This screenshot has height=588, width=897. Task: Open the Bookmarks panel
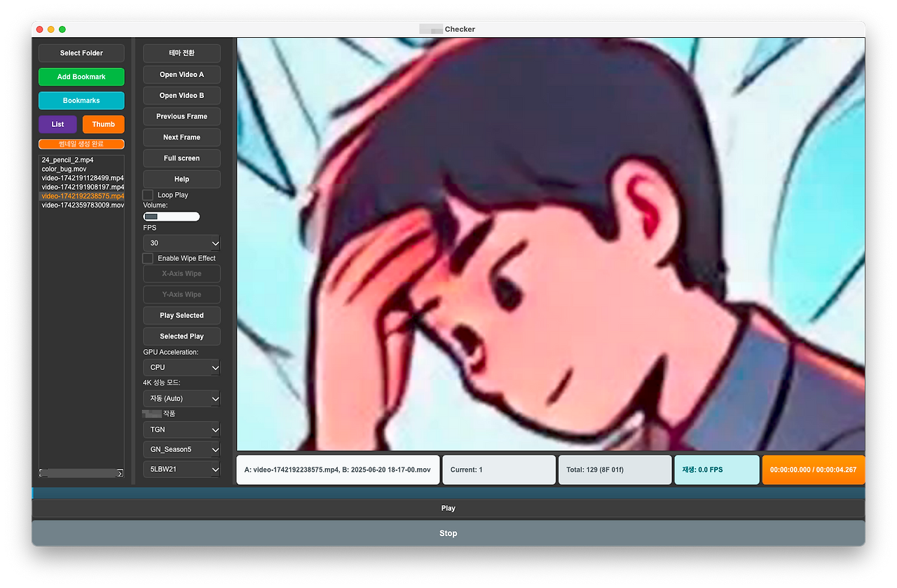[81, 101]
